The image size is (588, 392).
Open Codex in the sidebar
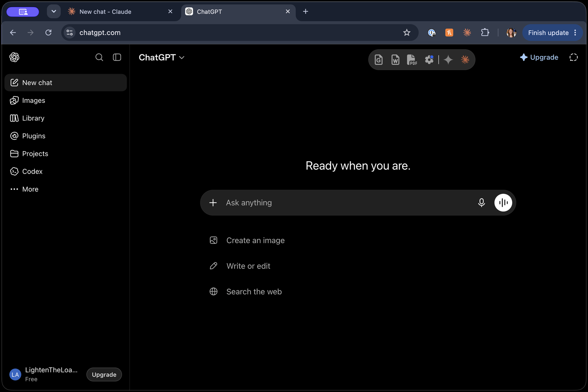coord(65,171)
